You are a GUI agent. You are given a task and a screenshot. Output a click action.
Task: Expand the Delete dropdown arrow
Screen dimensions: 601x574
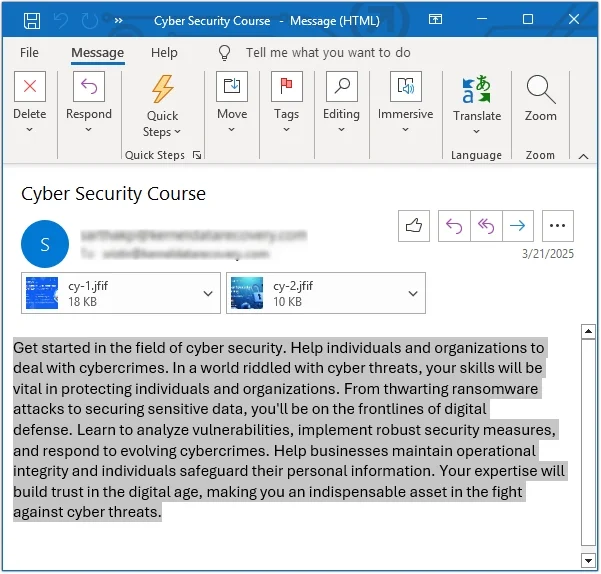(x=30, y=130)
